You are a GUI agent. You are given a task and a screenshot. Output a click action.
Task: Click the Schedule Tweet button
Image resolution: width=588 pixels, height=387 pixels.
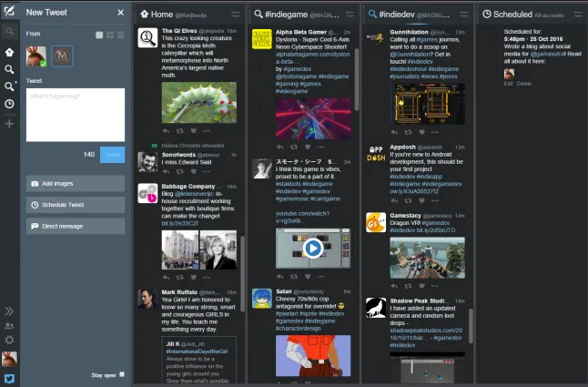tap(76, 205)
